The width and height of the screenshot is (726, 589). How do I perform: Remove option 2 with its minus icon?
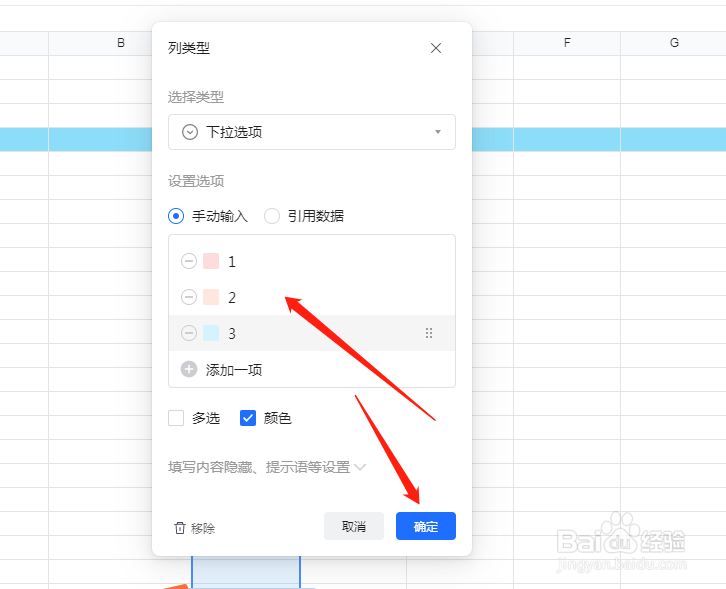(189, 297)
